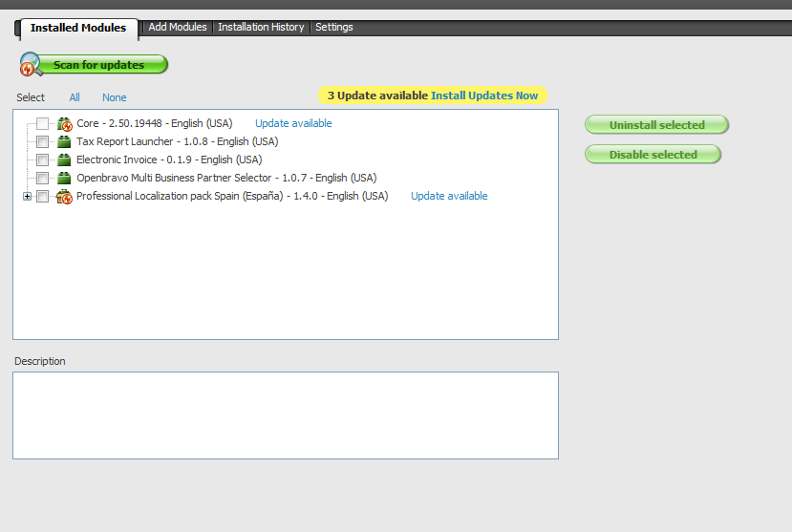The width and height of the screenshot is (792, 532).
Task: Select All modules link
Action: tap(75, 97)
